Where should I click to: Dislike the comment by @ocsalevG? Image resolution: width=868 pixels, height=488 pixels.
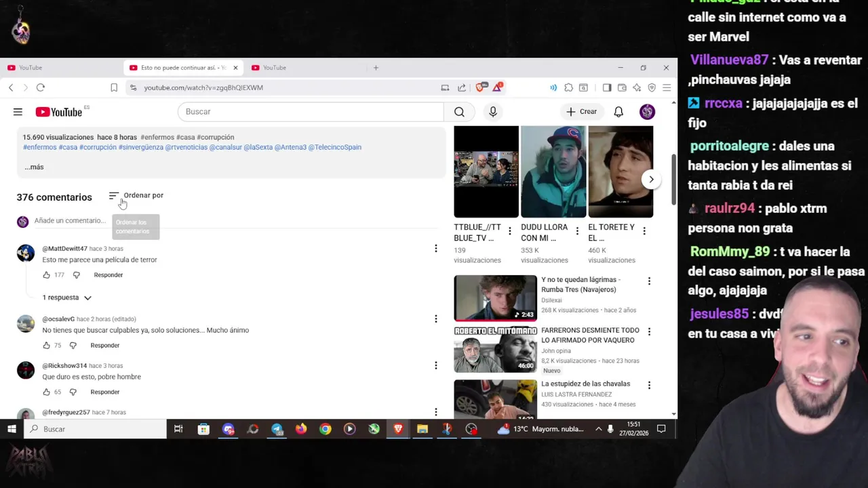coord(73,346)
